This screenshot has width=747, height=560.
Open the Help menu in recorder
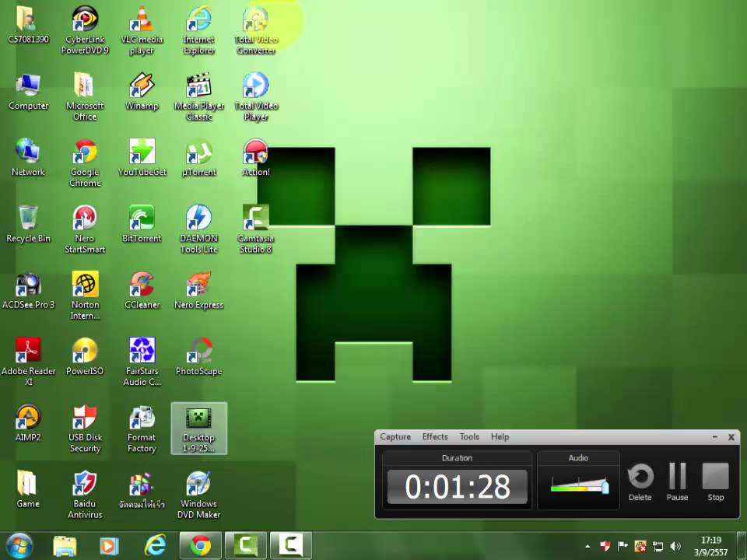500,436
